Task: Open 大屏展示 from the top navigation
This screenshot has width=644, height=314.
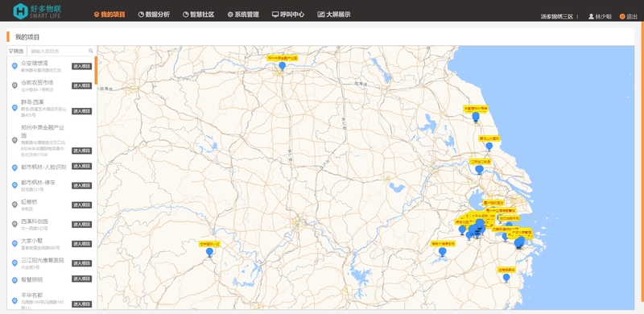Action: click(334, 14)
